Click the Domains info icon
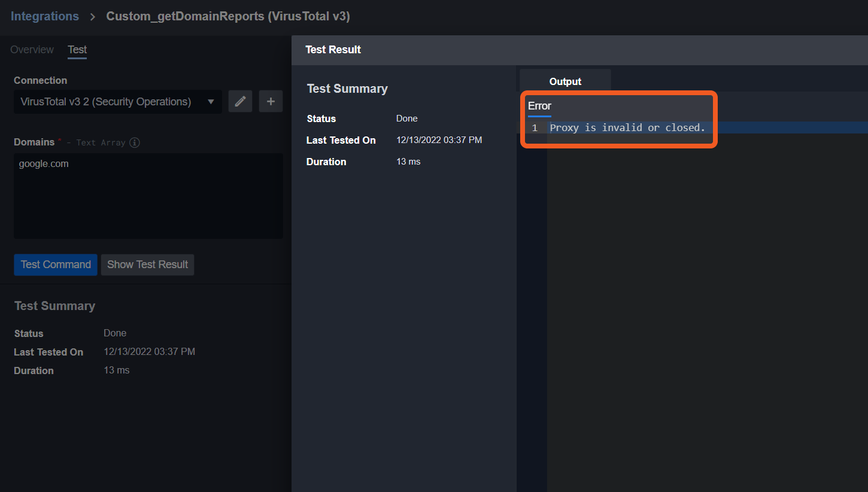This screenshot has height=492, width=868. click(135, 142)
